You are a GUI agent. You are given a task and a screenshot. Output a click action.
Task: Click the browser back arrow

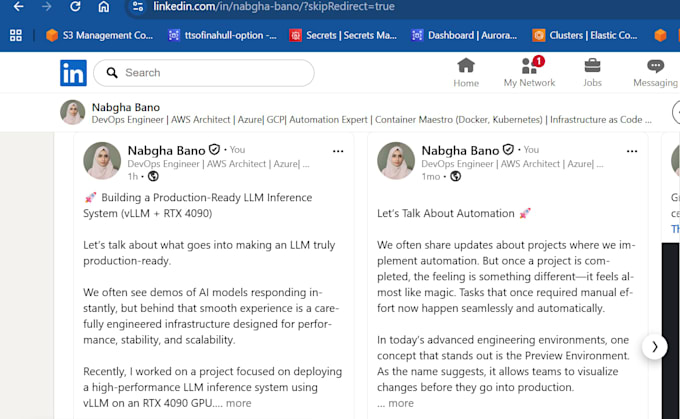pyautogui.click(x=18, y=7)
